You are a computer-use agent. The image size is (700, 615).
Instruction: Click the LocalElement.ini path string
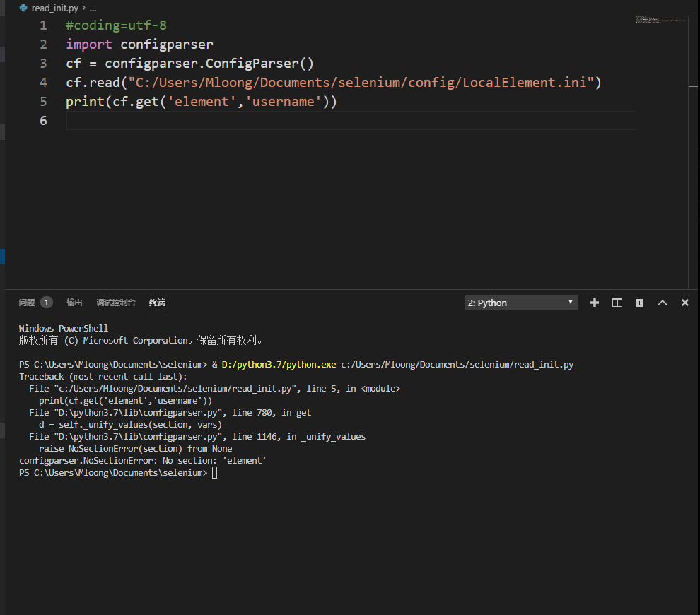click(x=361, y=83)
